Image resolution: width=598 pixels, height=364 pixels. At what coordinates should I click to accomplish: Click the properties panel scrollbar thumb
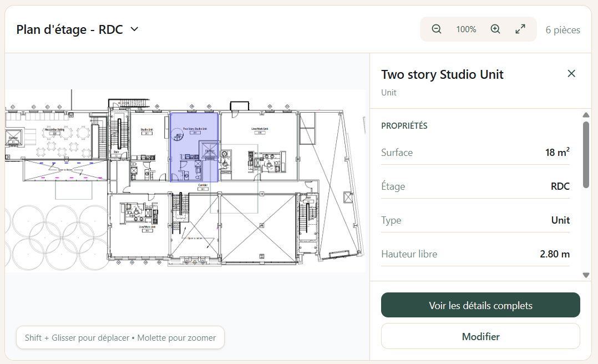coord(586,154)
